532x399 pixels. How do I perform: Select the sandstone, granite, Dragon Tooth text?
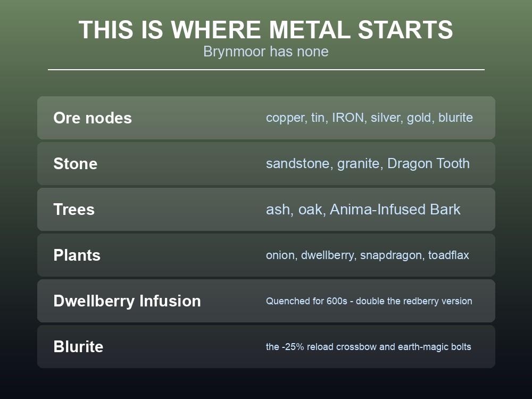(x=368, y=163)
